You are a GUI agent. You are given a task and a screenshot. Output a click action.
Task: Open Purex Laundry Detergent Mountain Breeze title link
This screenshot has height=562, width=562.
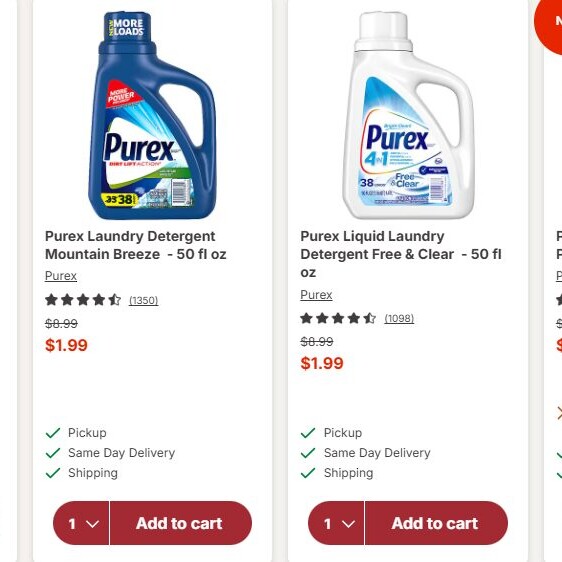(135, 245)
